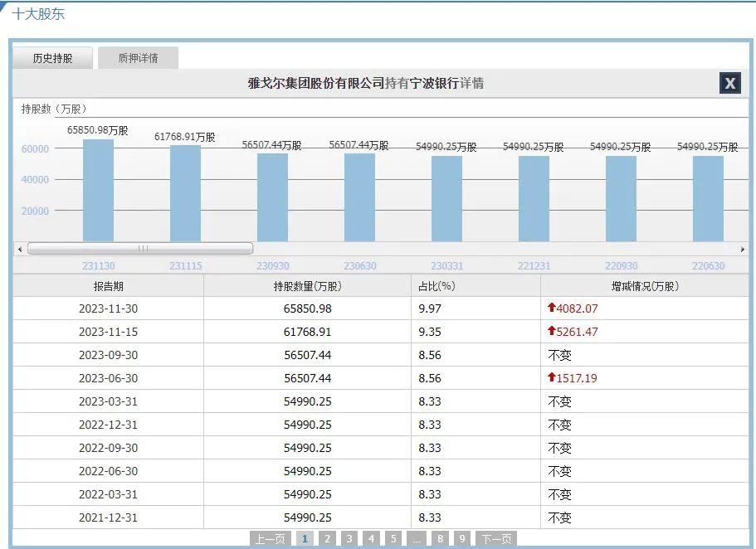The image size is (756, 549).
Task: Click the 230331 bar in chart
Action: coord(447,198)
